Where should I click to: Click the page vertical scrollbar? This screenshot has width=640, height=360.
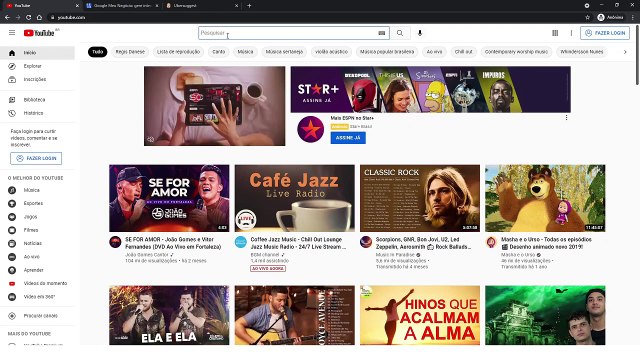[637, 55]
